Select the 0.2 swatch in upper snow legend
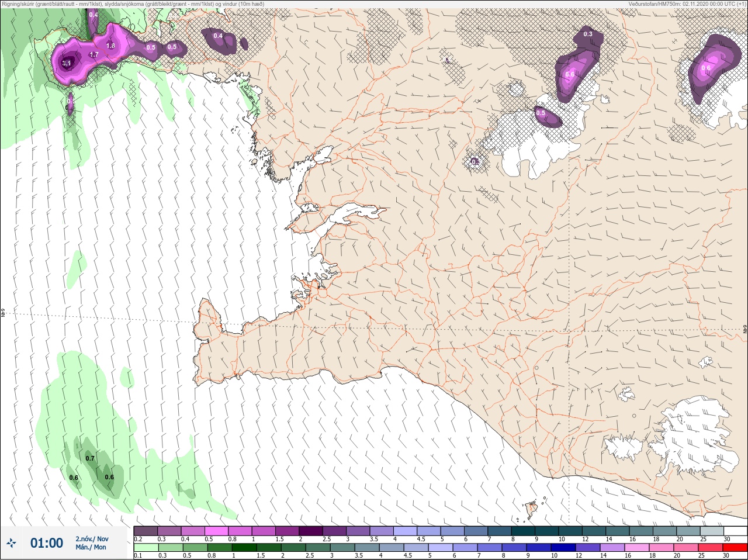Screen dimensions: 748x560 click(146, 531)
